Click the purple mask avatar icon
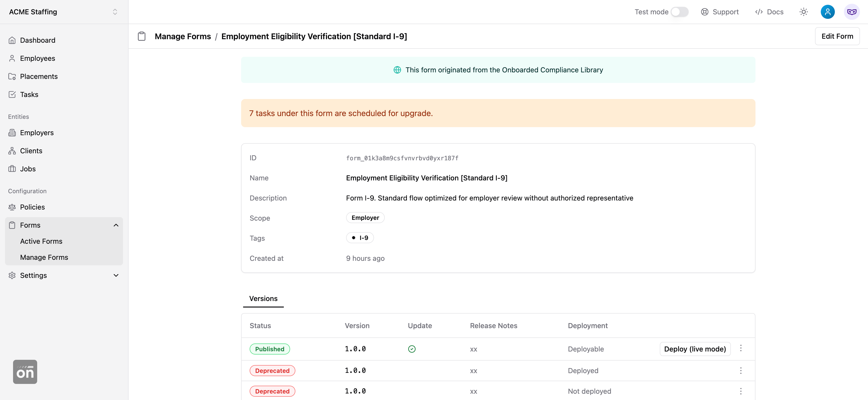 (851, 12)
